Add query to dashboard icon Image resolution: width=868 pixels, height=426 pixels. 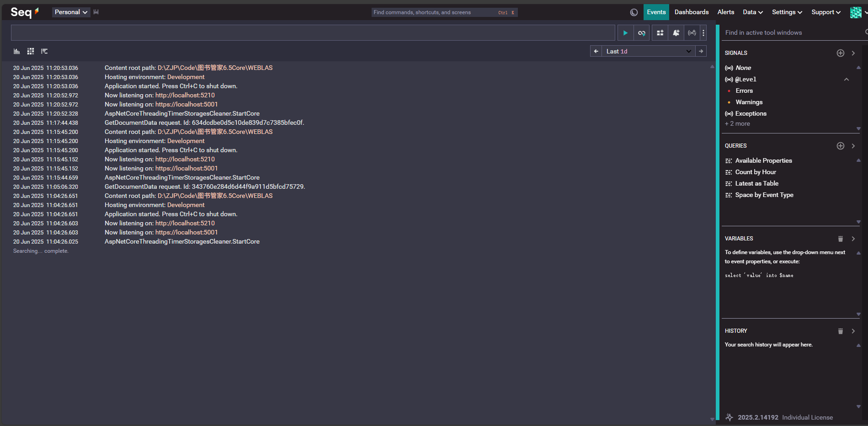click(660, 33)
